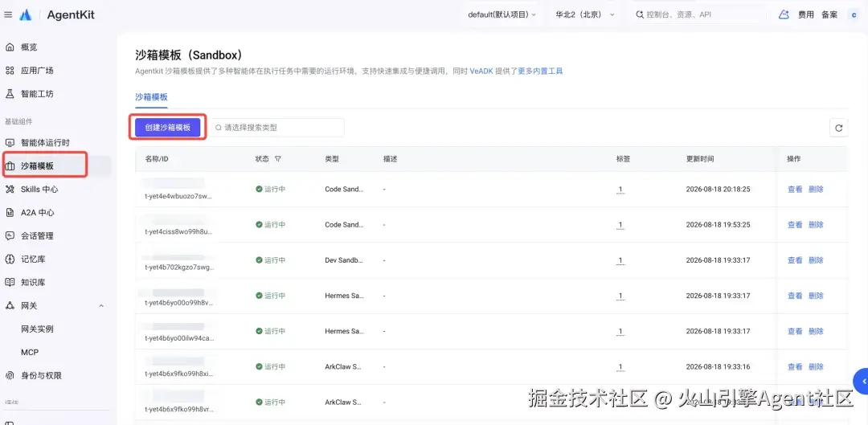This screenshot has height=425, width=868.
Task: Refresh the sandbox template list
Action: (x=838, y=128)
